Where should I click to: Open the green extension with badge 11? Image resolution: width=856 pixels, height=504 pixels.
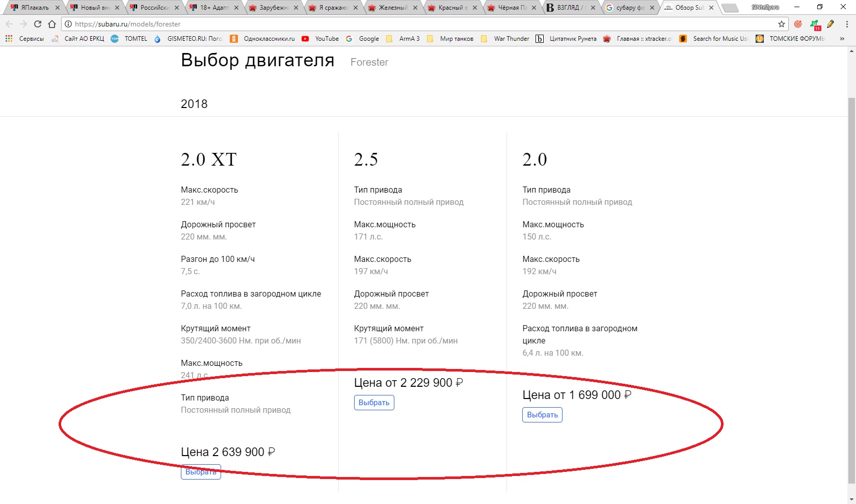point(815,24)
